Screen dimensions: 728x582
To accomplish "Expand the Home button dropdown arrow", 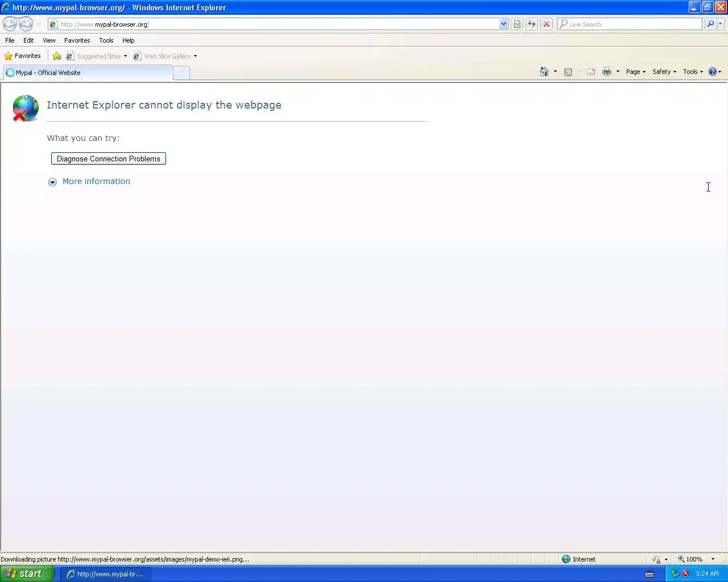I will 555,72.
